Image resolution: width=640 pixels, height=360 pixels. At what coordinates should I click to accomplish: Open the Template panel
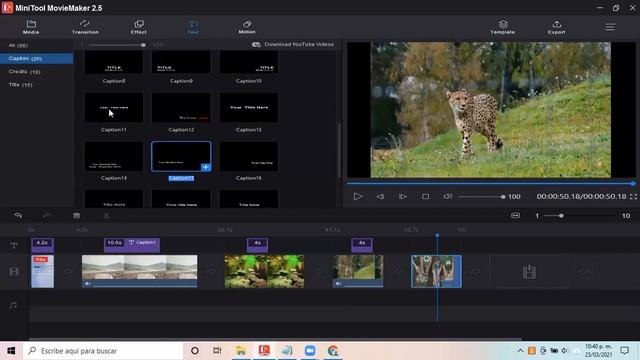[502, 27]
